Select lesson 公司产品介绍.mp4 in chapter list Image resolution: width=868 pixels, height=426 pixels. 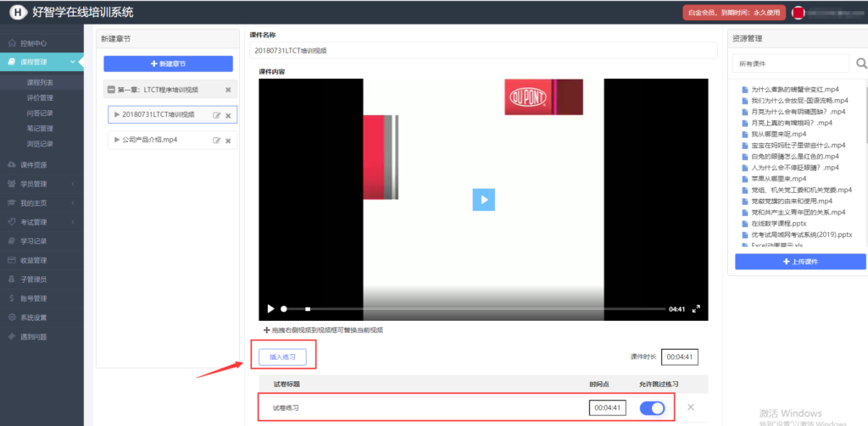149,140
